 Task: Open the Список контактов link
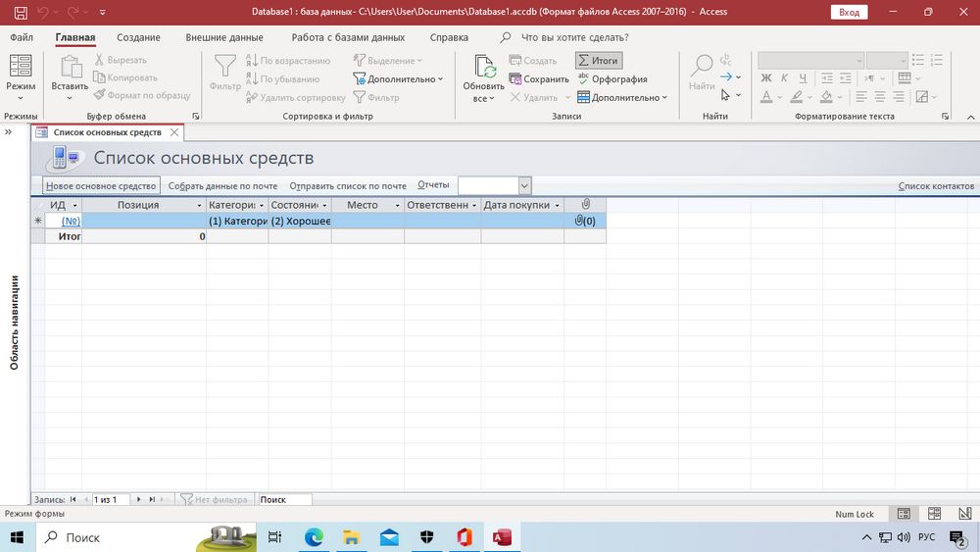coord(936,185)
